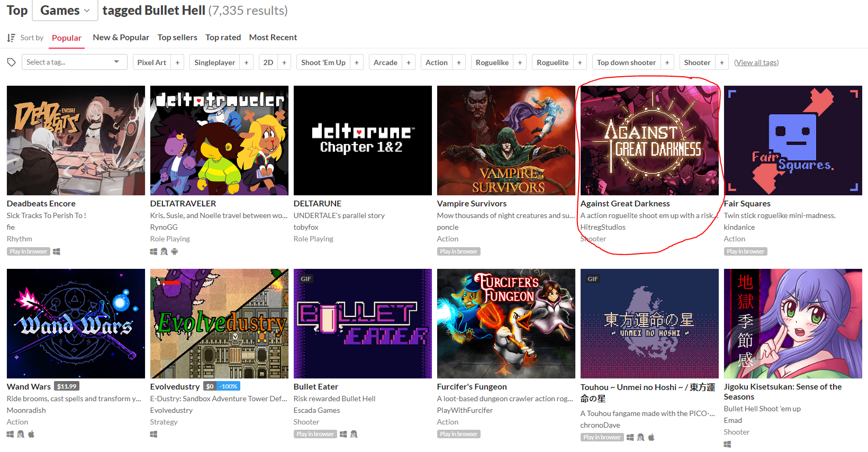This screenshot has width=868, height=452.
Task: Add Top down shooter tag with plus button
Action: pos(667,62)
